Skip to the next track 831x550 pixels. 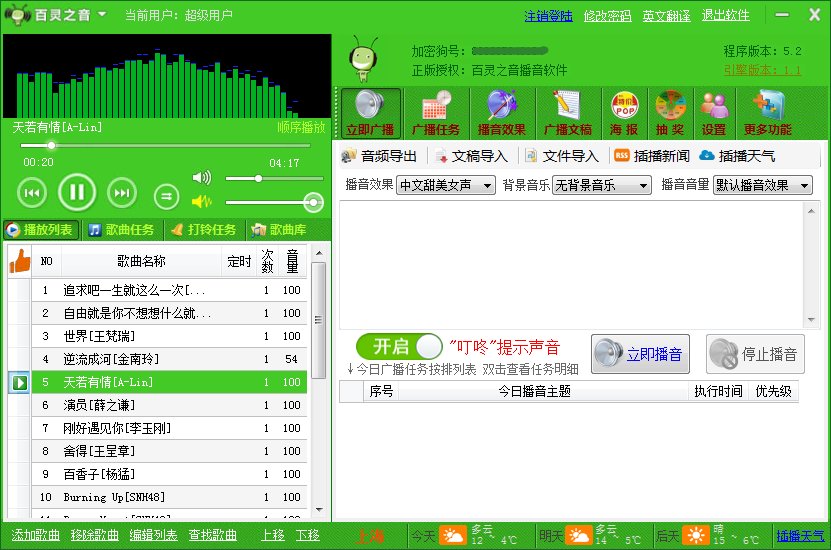[122, 193]
